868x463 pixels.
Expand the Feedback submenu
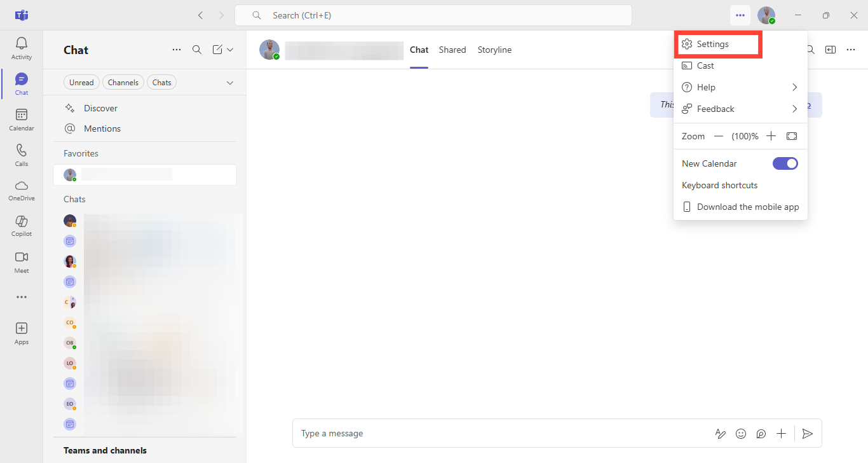[x=740, y=109]
